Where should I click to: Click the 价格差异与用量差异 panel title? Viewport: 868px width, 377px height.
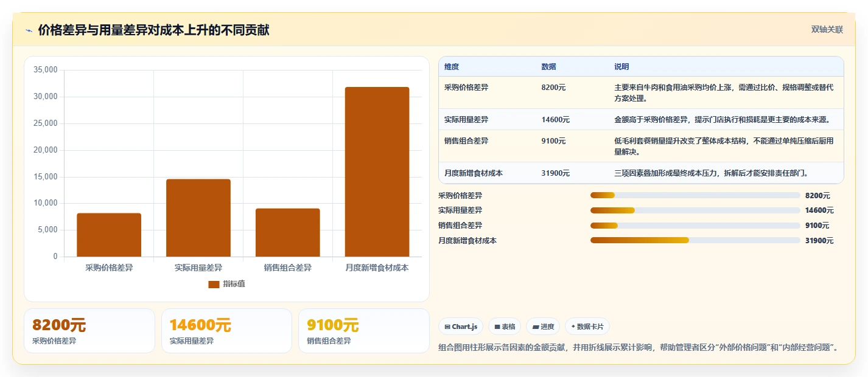[153, 30]
